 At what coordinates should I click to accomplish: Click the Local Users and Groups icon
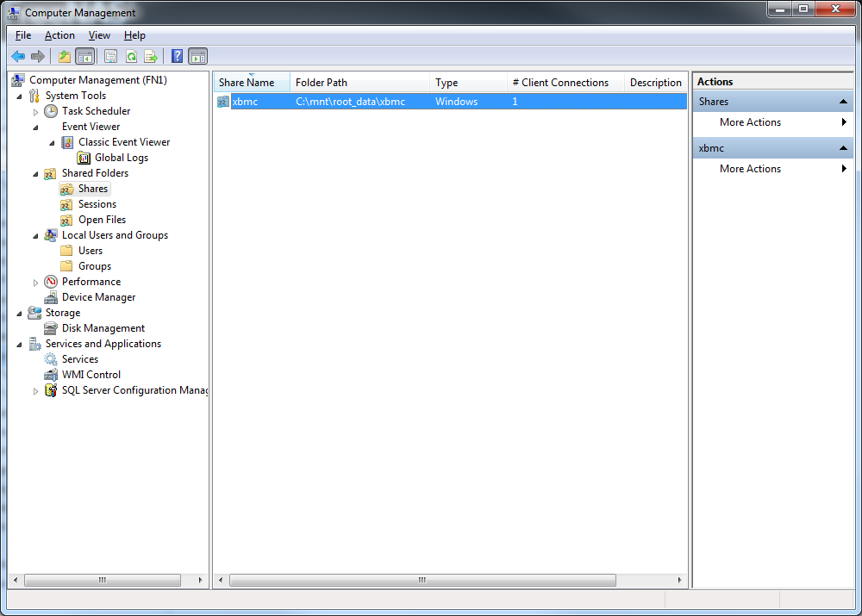[x=51, y=235]
